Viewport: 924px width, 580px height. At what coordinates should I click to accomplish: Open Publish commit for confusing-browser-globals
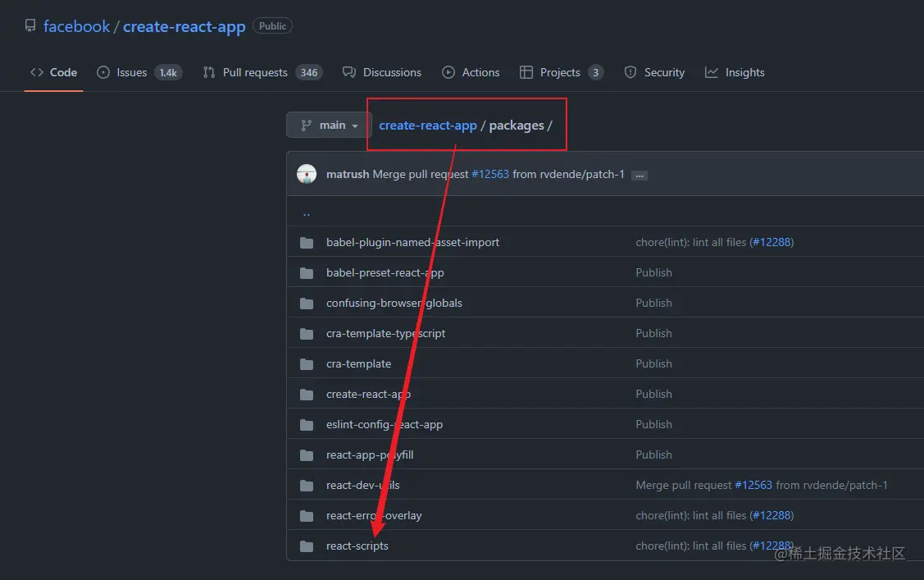click(653, 303)
